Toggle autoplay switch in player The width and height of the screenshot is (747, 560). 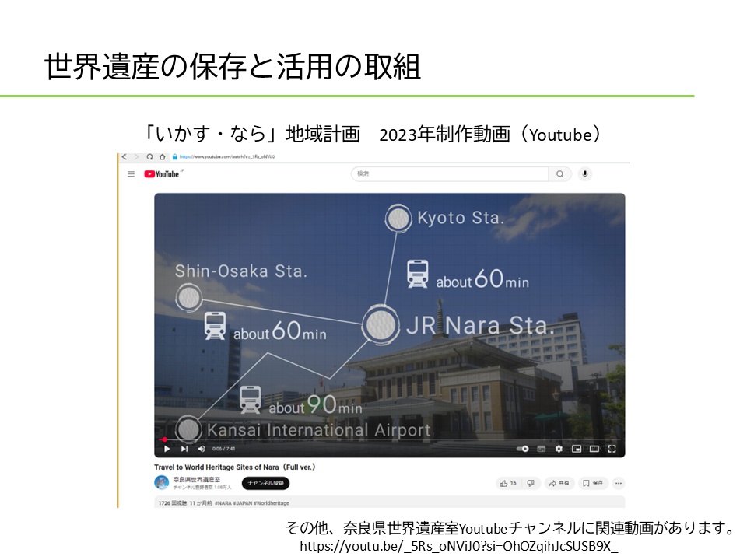point(523,449)
